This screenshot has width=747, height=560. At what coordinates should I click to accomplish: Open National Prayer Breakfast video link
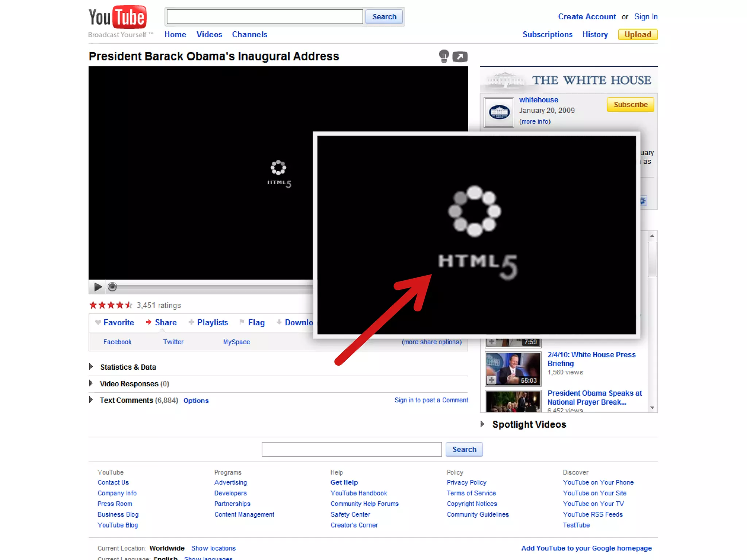[x=595, y=397]
